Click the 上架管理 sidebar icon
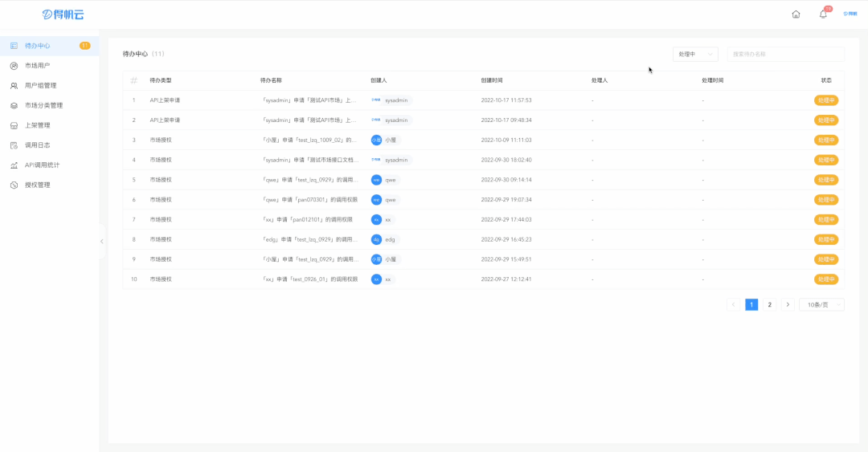Image resolution: width=868 pixels, height=452 pixels. tap(14, 125)
